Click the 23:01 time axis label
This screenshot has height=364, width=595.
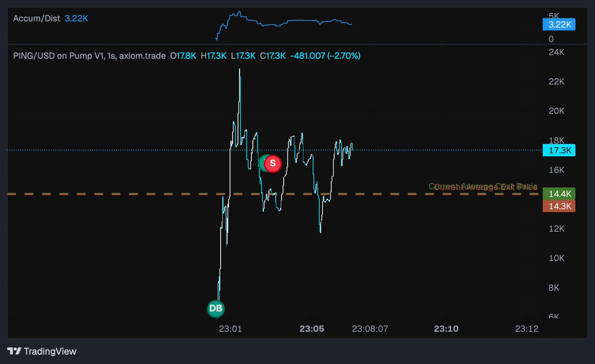point(231,328)
